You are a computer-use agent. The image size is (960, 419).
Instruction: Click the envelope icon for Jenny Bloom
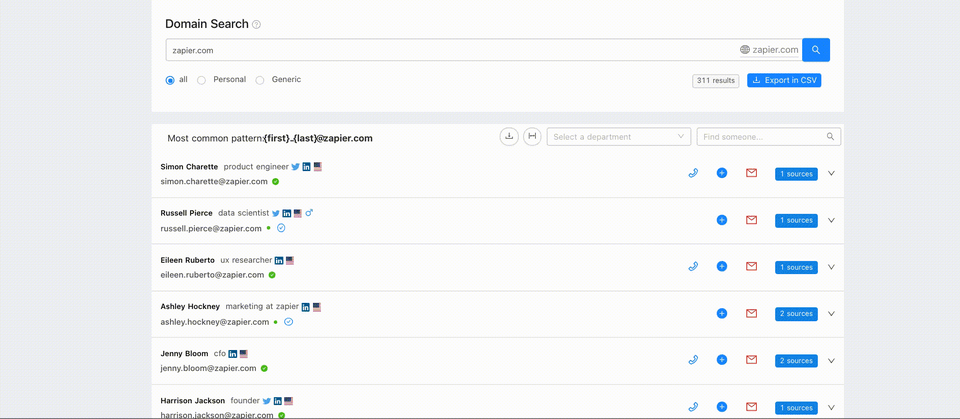(751, 360)
